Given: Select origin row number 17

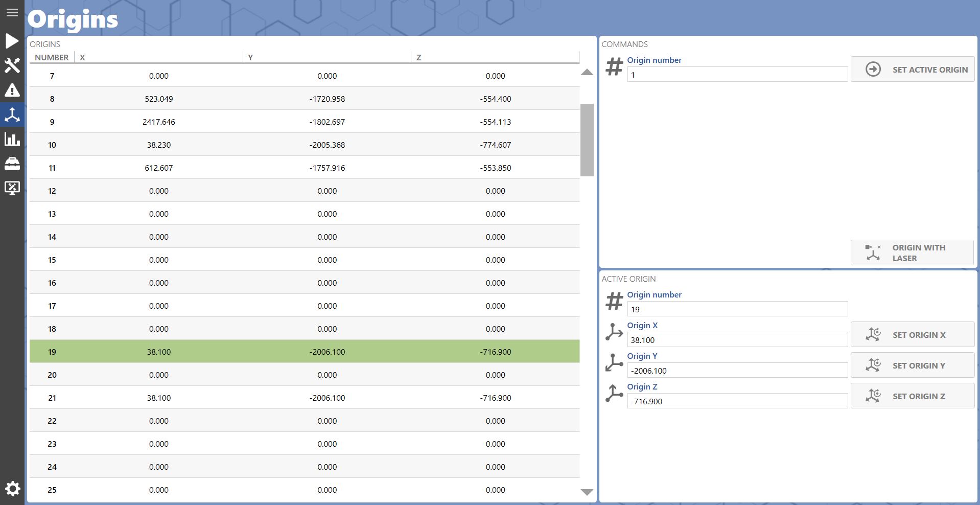Looking at the screenshot, I should pos(305,306).
